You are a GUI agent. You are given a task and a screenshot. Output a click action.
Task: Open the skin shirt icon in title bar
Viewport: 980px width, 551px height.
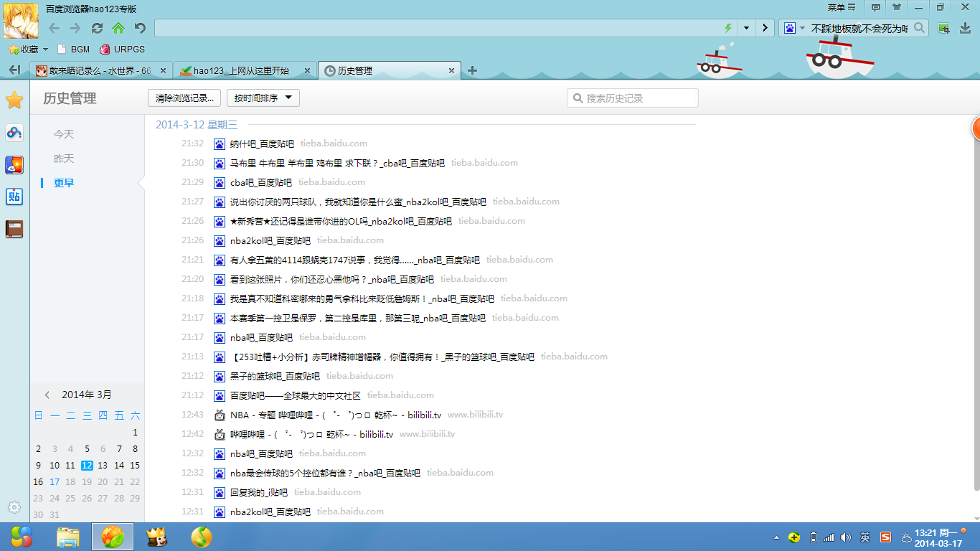tap(897, 7)
